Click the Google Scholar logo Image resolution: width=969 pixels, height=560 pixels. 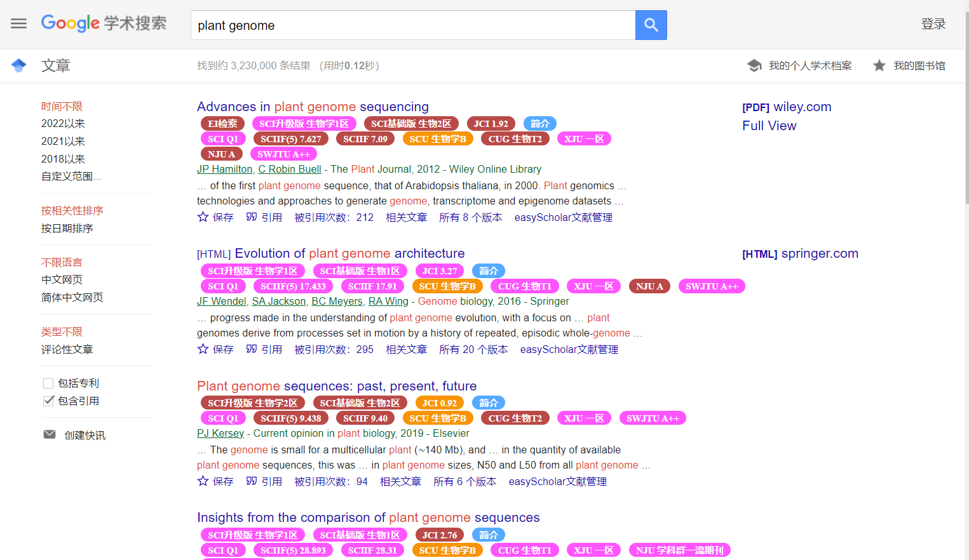coord(104,23)
